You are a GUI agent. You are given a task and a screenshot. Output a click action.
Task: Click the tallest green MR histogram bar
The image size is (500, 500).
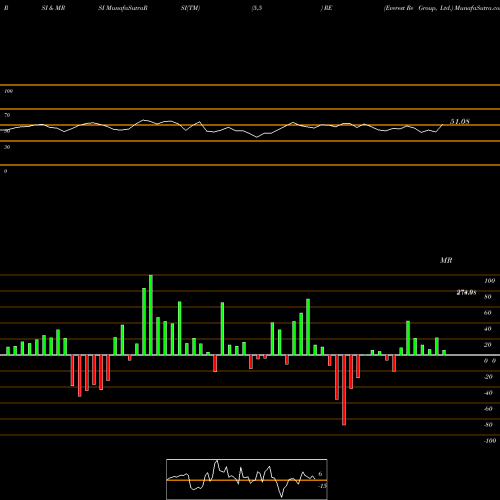point(151,315)
